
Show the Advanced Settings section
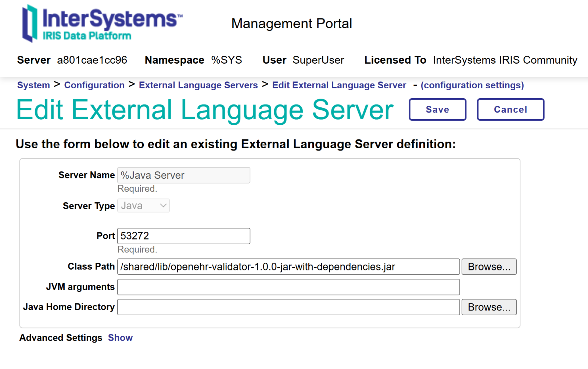[x=120, y=338]
